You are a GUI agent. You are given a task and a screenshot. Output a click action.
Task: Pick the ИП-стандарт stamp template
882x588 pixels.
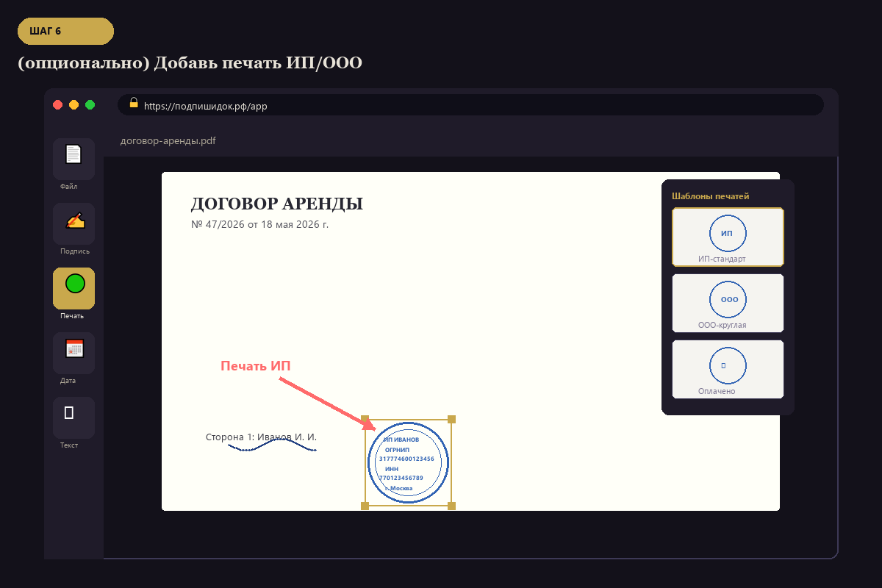pyautogui.click(x=728, y=237)
